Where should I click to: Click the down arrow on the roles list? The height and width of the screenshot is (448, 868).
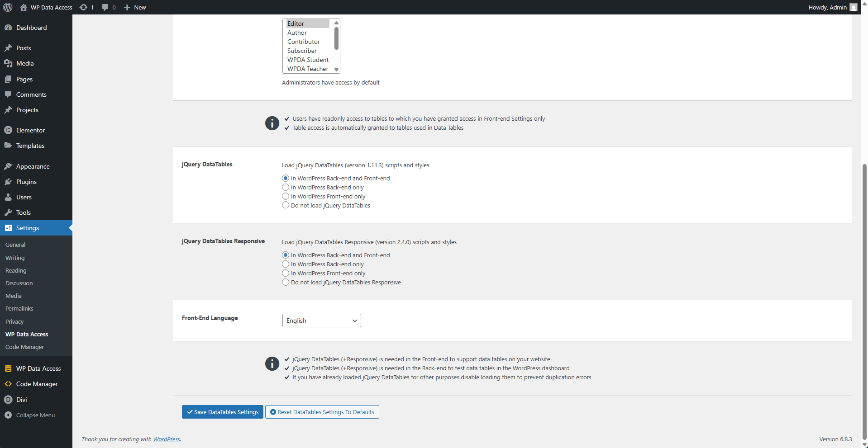336,70
